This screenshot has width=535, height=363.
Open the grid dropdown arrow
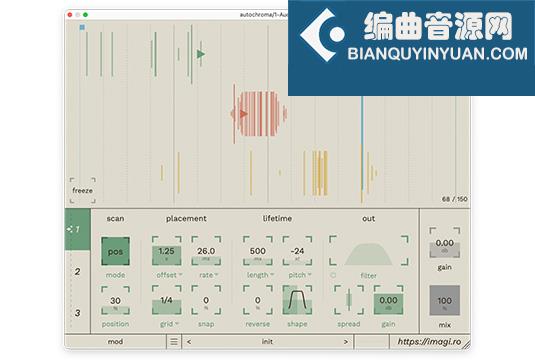(x=177, y=324)
